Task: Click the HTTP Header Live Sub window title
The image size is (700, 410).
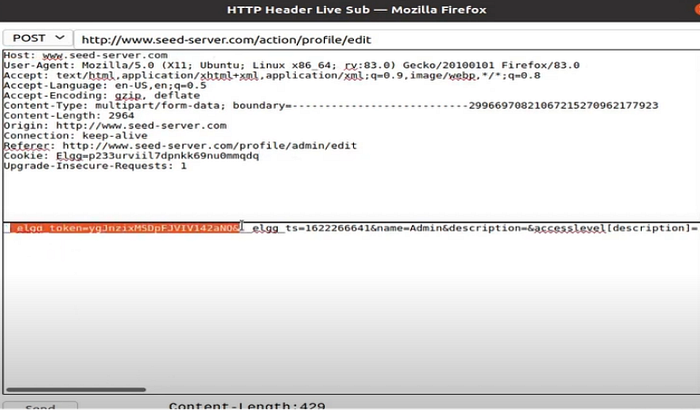Action: (x=356, y=10)
